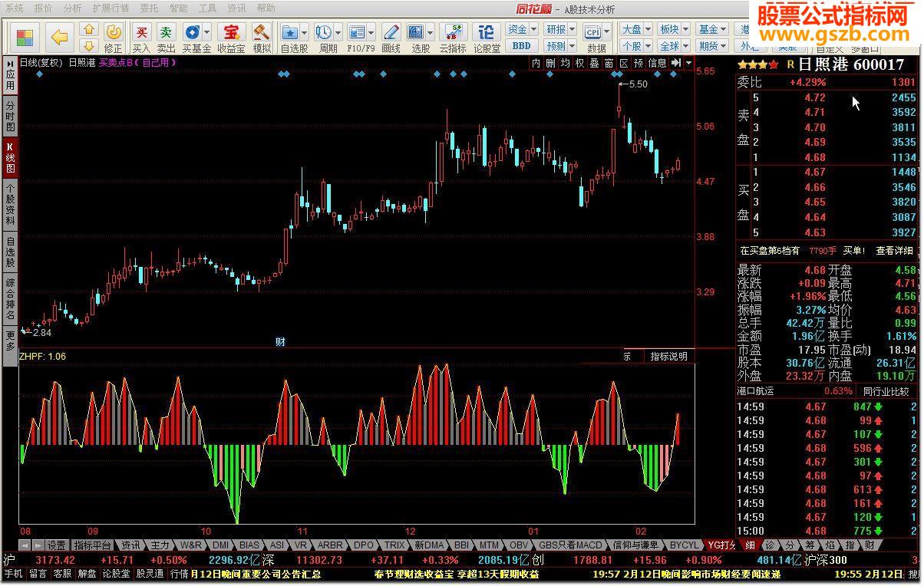
Task: Select the 画线 drawing pencil tool
Action: [x=391, y=32]
